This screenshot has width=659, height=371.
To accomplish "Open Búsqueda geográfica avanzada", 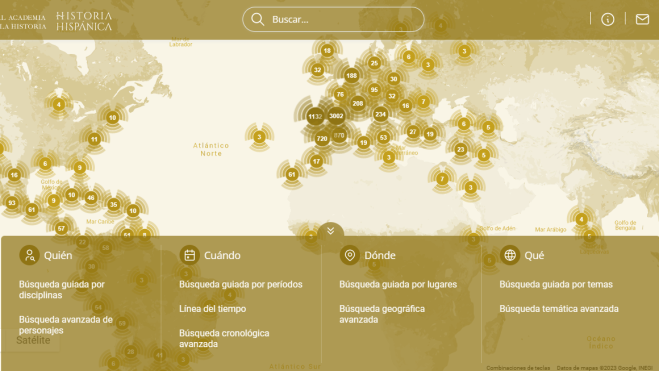I will coord(382,314).
